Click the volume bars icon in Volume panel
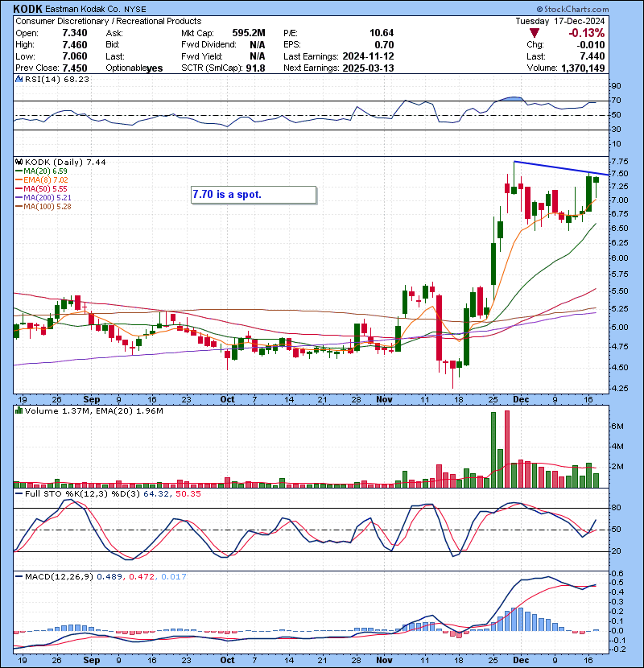The width and height of the screenshot is (644, 668). (19, 410)
